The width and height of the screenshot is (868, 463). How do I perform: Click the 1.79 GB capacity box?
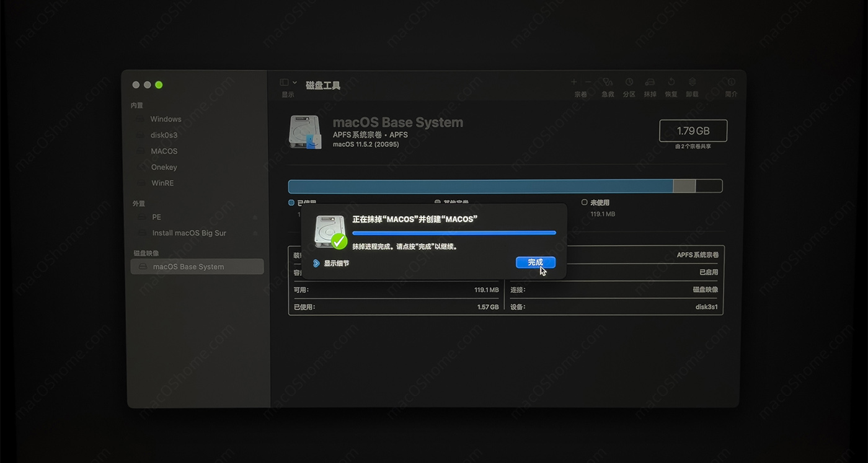tap(693, 131)
